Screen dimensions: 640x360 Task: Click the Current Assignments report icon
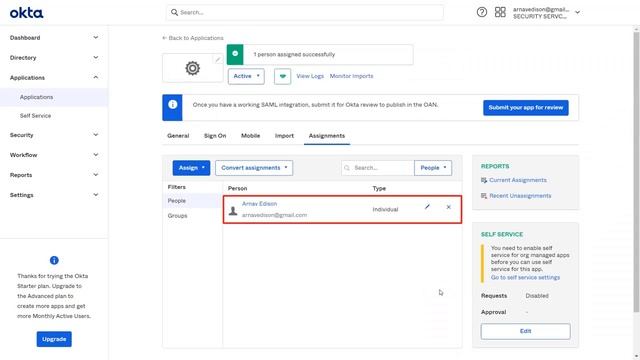click(x=484, y=180)
